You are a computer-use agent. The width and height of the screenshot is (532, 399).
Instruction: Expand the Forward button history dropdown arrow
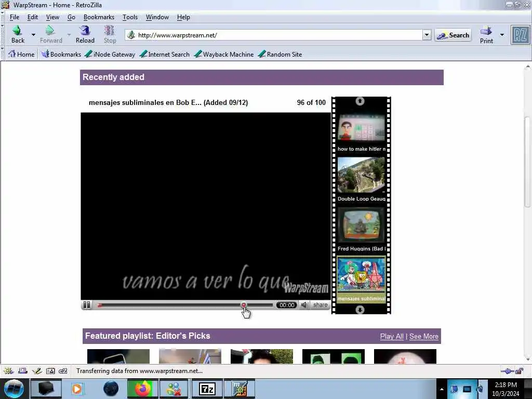click(x=69, y=35)
